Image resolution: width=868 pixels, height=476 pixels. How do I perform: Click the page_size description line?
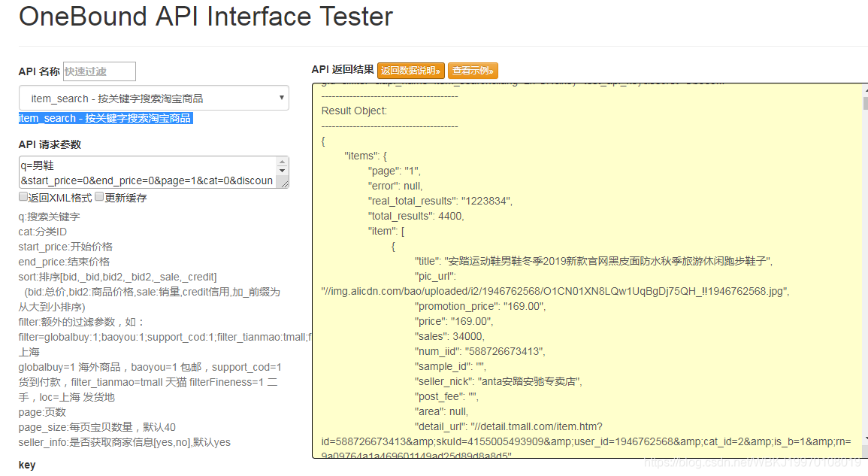(x=97, y=427)
